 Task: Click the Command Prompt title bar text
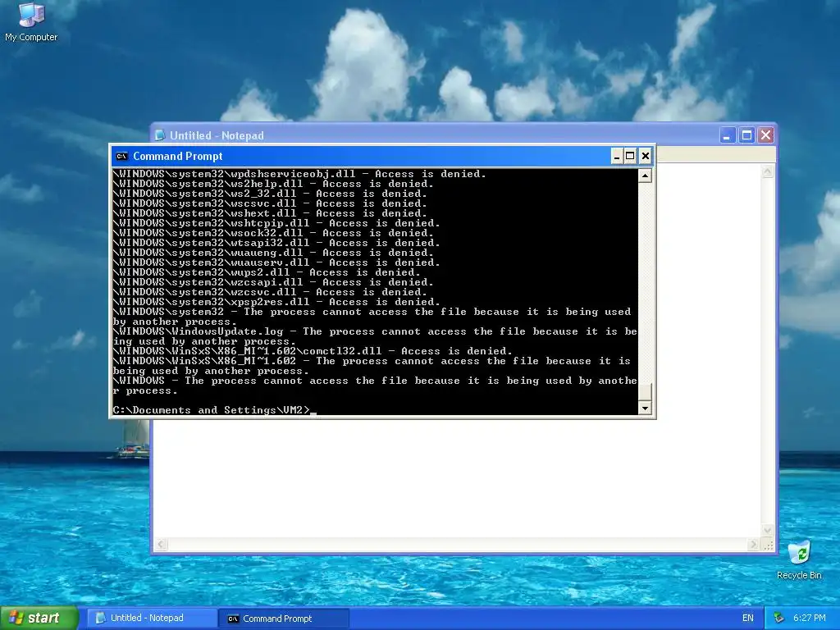click(x=177, y=157)
